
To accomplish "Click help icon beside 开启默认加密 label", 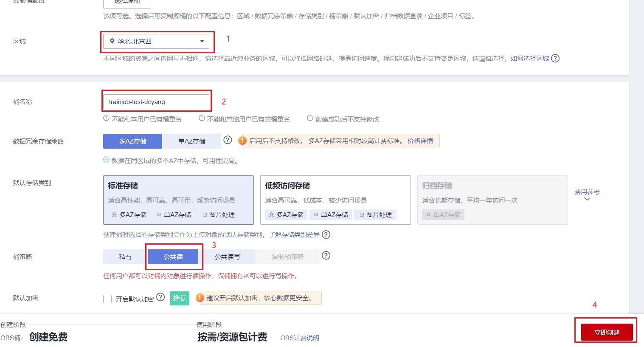I will pos(160,297).
